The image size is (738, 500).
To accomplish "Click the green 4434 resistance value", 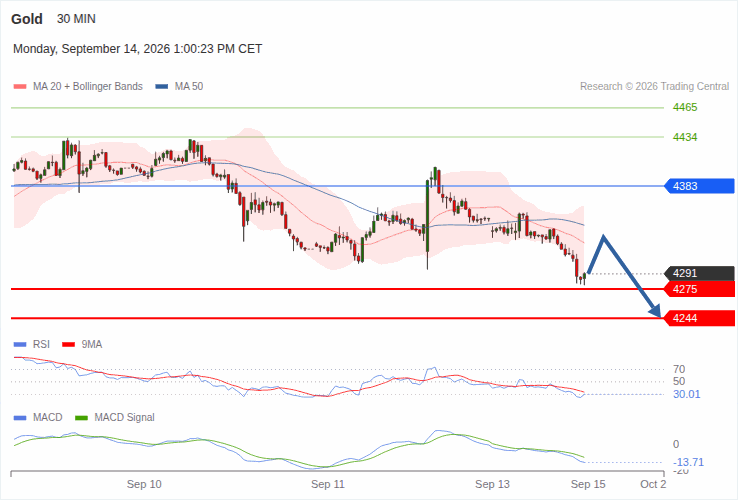I will click(685, 137).
